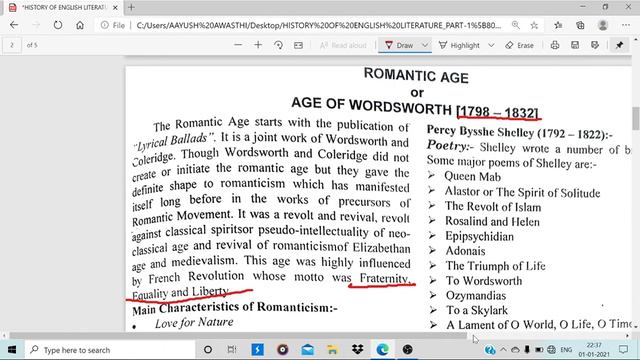Start Read aloud for the PDF
This screenshot has height=360, width=640.
[343, 45]
